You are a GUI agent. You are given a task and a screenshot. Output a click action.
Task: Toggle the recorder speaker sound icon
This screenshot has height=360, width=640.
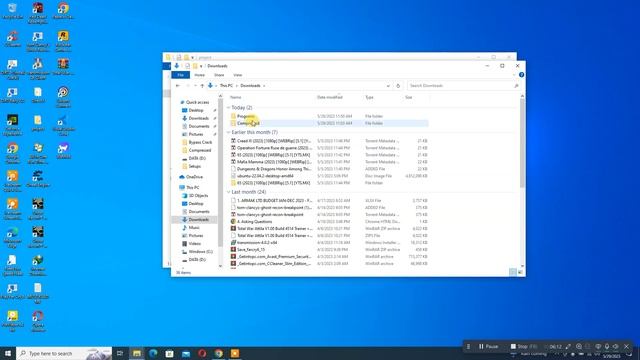[616, 347]
